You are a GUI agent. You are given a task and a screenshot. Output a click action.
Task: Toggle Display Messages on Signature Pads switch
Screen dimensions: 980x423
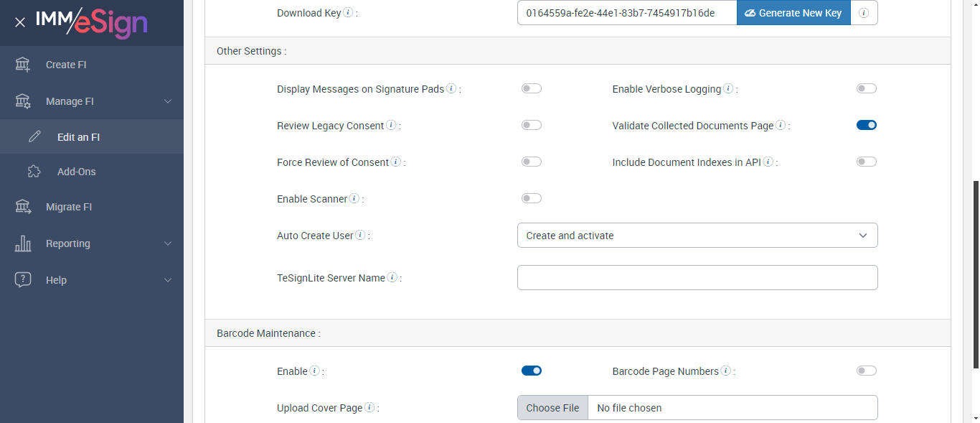(x=532, y=88)
